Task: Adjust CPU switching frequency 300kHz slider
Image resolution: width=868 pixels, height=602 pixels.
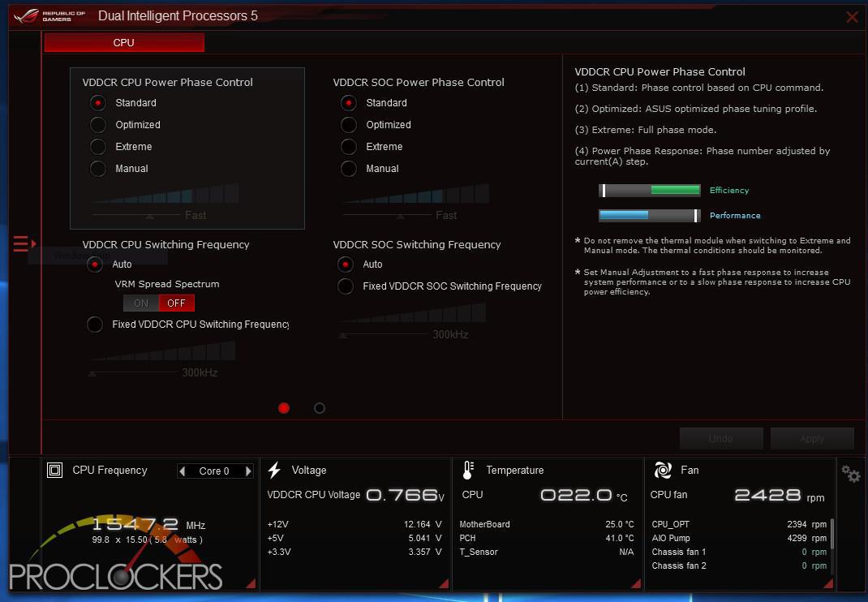Action: [x=92, y=373]
